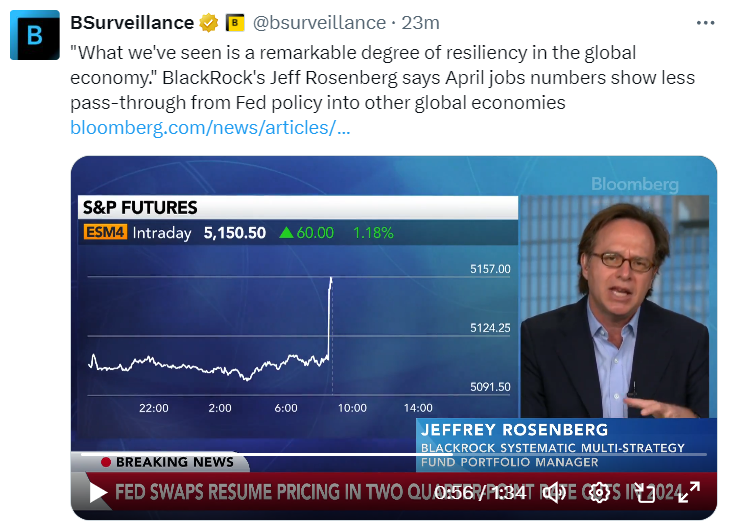Mute the video volume
Image resolution: width=730 pixels, height=529 pixels.
[554, 492]
